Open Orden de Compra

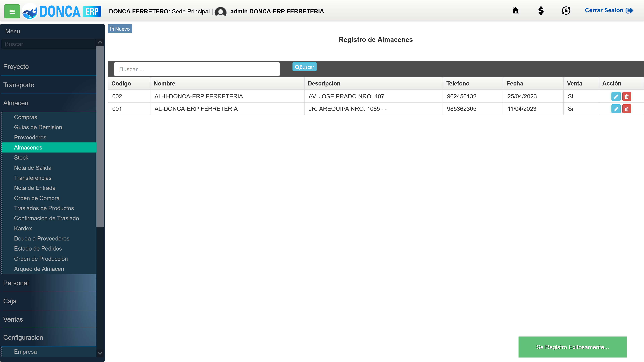click(x=49, y=198)
